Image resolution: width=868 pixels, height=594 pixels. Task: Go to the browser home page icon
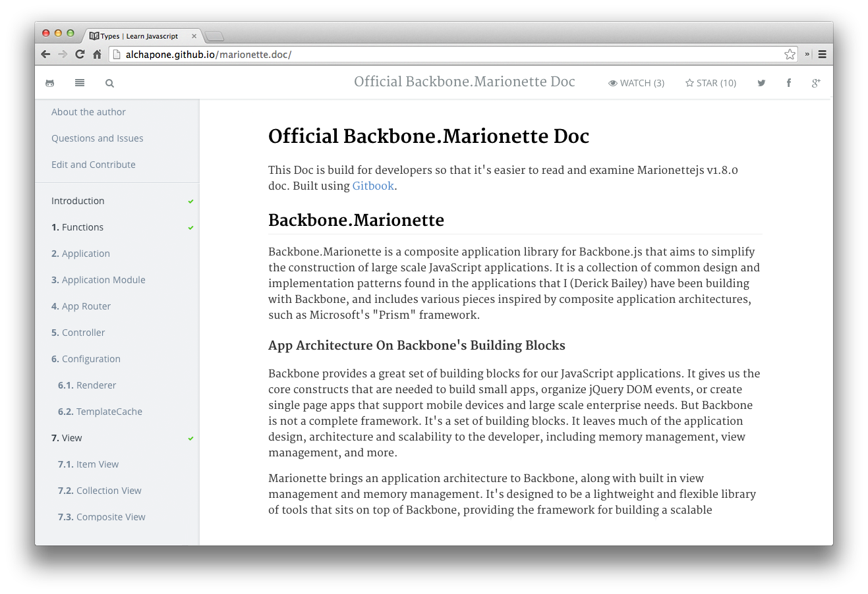pos(97,54)
